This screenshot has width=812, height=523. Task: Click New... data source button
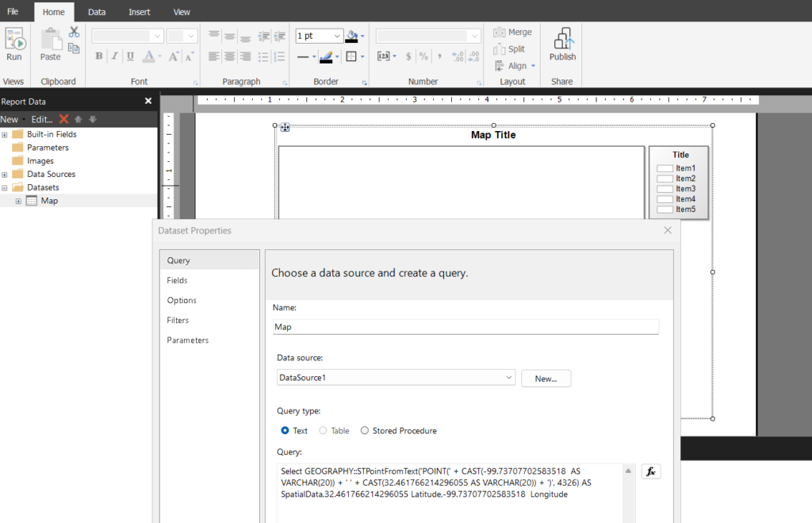[x=546, y=379]
